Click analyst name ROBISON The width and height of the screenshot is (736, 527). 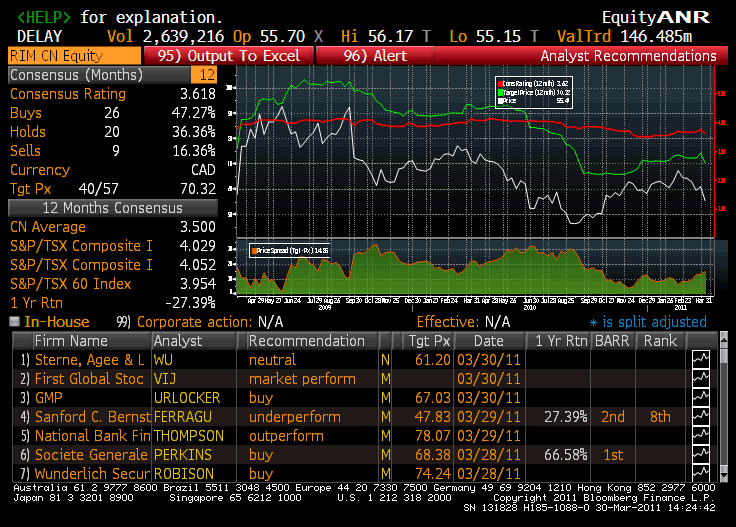184,474
